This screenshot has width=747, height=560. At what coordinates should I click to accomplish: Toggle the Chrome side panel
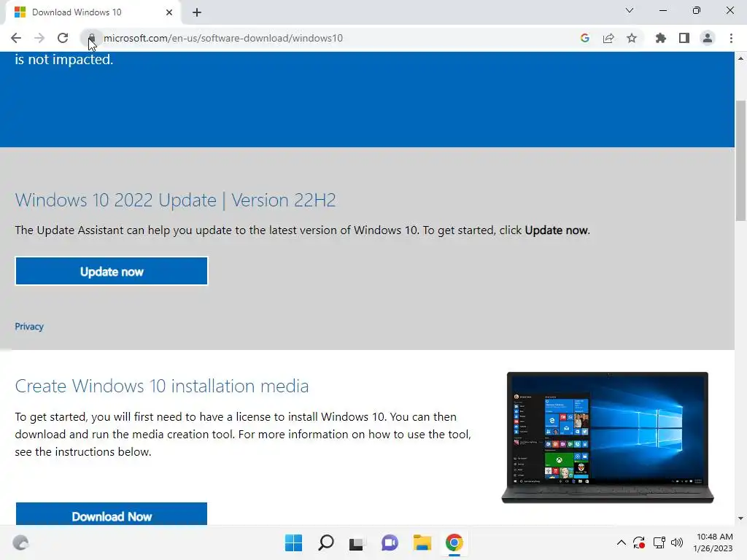pos(684,38)
